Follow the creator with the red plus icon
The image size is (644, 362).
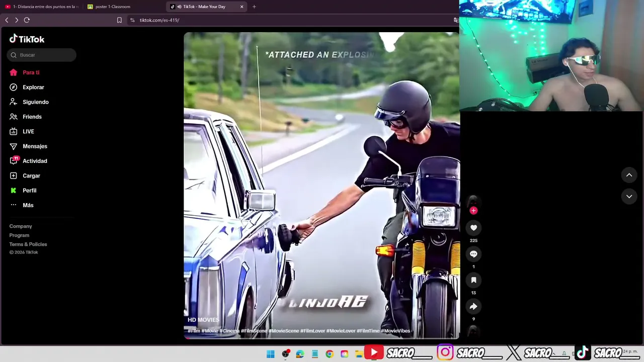(x=473, y=211)
